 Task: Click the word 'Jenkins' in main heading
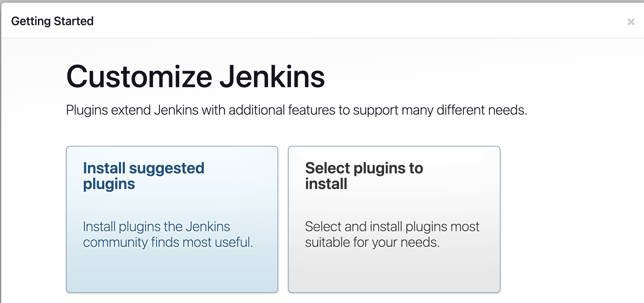[272, 77]
